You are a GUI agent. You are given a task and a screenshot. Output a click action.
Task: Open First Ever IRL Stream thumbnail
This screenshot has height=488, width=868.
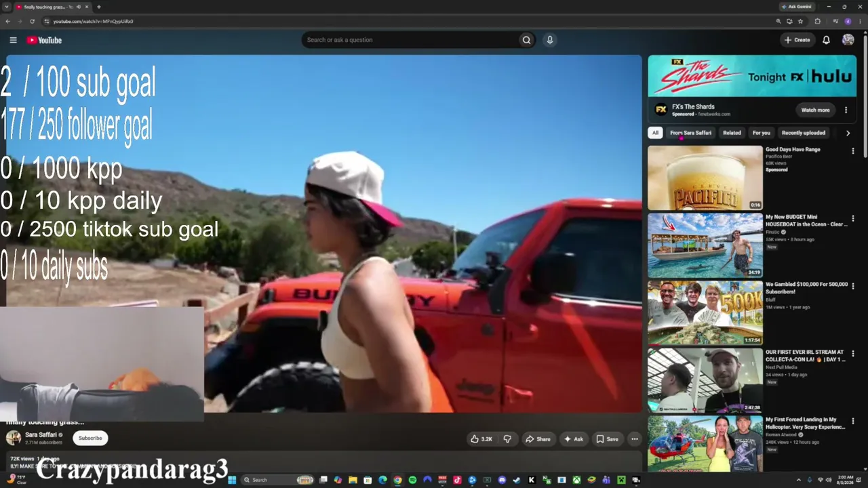tap(705, 380)
